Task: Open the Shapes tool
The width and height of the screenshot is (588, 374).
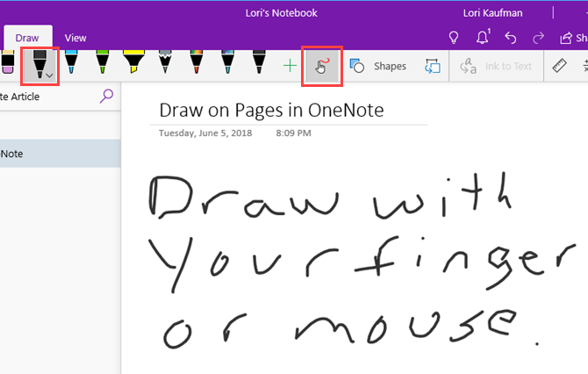Action: [x=378, y=66]
